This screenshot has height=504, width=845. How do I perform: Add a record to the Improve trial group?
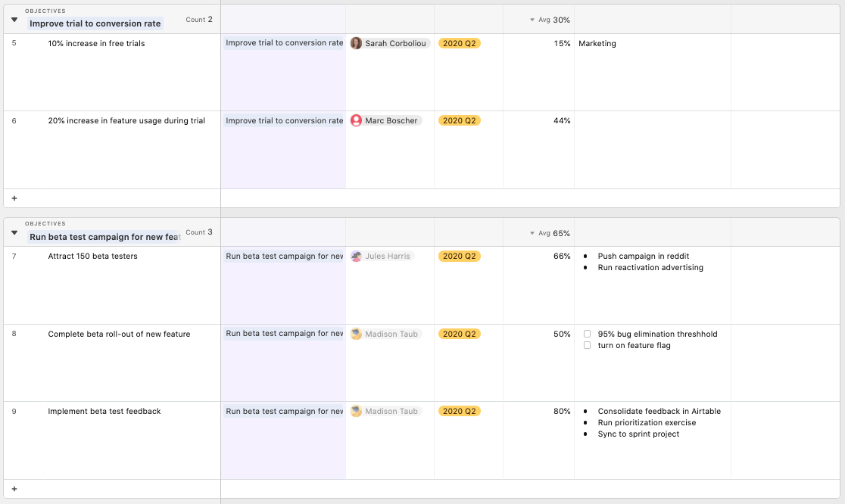[14, 198]
